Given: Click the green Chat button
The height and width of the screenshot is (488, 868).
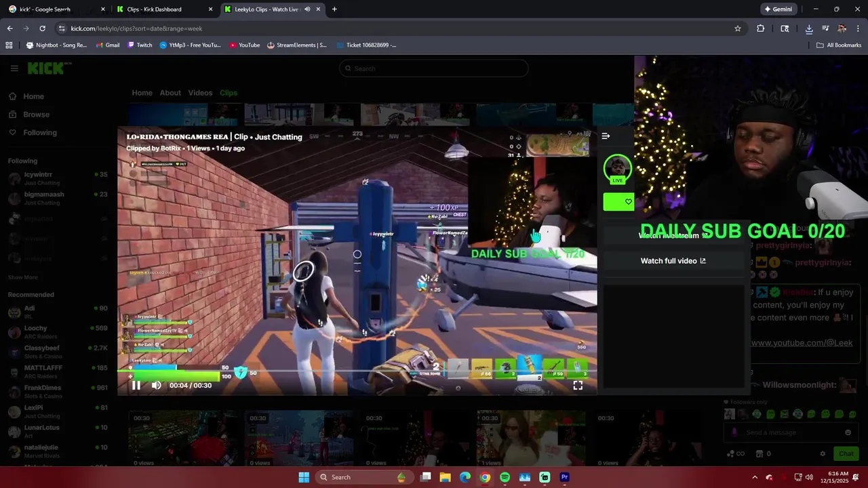Looking at the screenshot, I should pos(846,454).
